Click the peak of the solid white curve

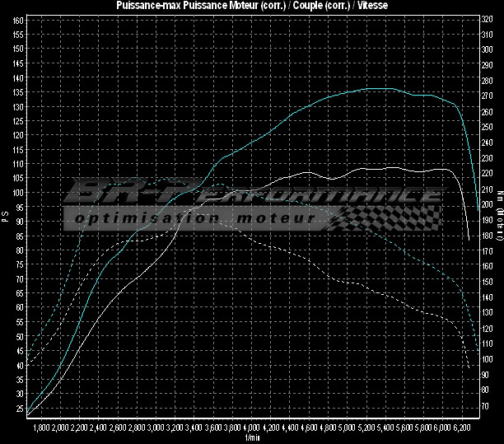tap(380, 167)
